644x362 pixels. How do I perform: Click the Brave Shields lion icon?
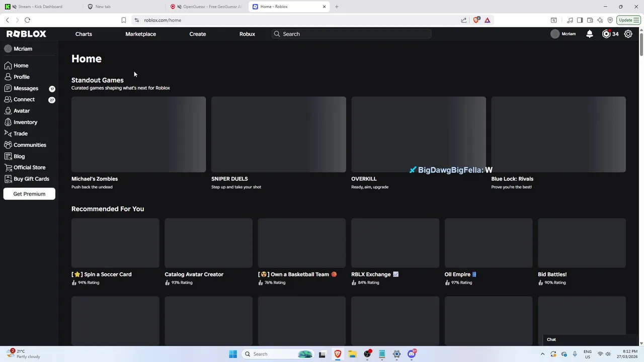[x=476, y=20]
